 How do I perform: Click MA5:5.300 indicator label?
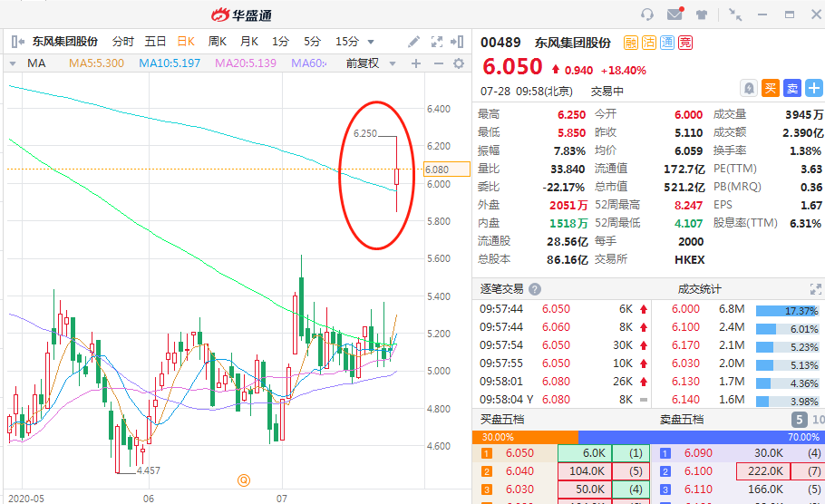[97, 63]
